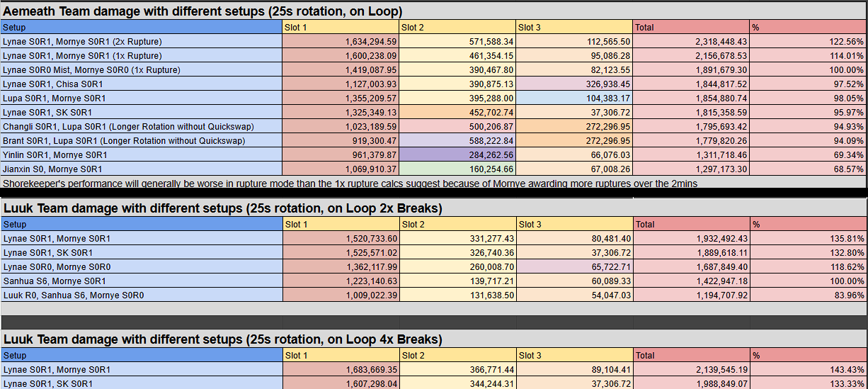Select Slot 2 value 588,222.84
This screenshot has width=868, height=389.
coord(457,141)
